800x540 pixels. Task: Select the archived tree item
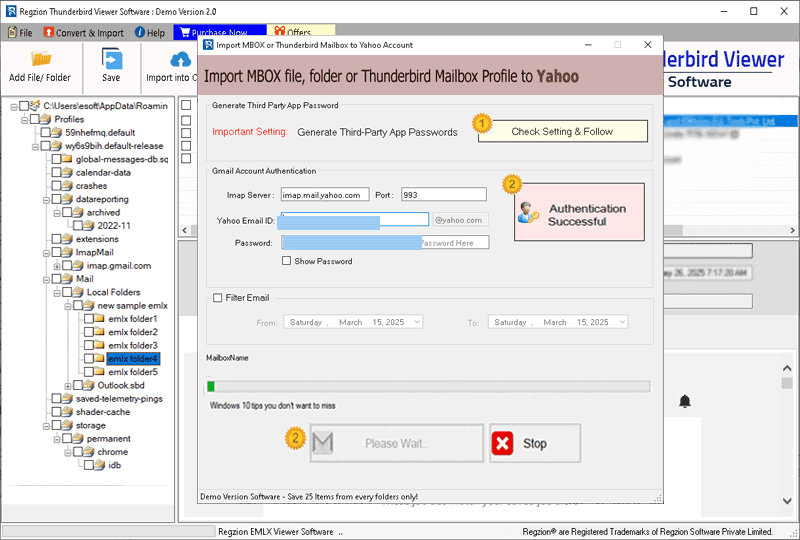pos(104,212)
